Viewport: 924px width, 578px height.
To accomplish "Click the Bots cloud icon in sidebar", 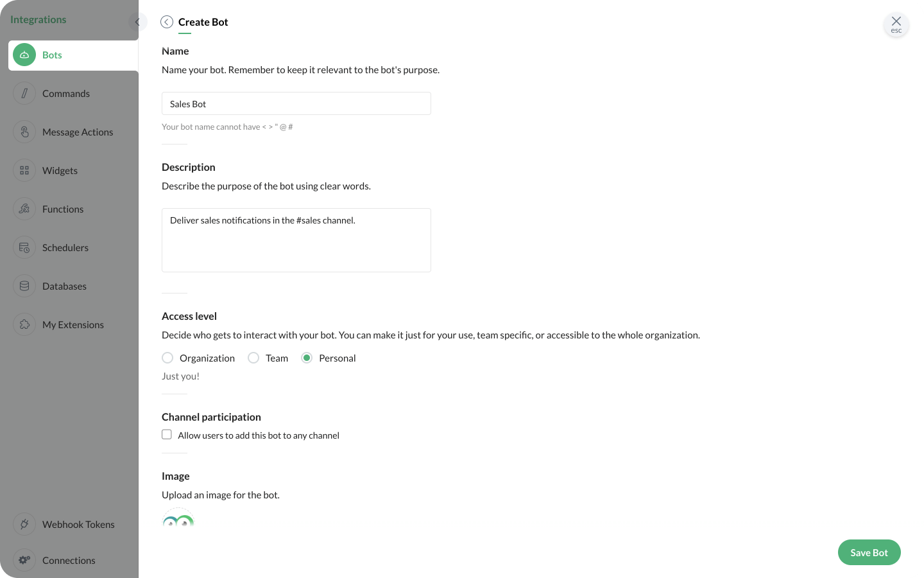I will (x=24, y=55).
